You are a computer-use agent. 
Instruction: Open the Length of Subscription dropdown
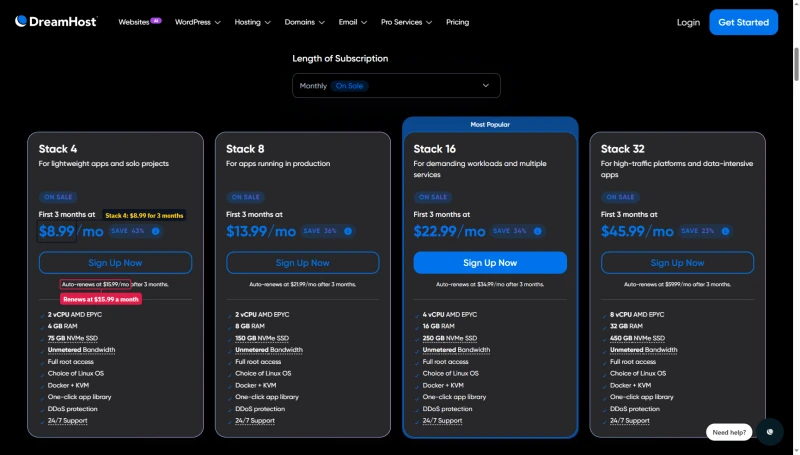point(396,86)
